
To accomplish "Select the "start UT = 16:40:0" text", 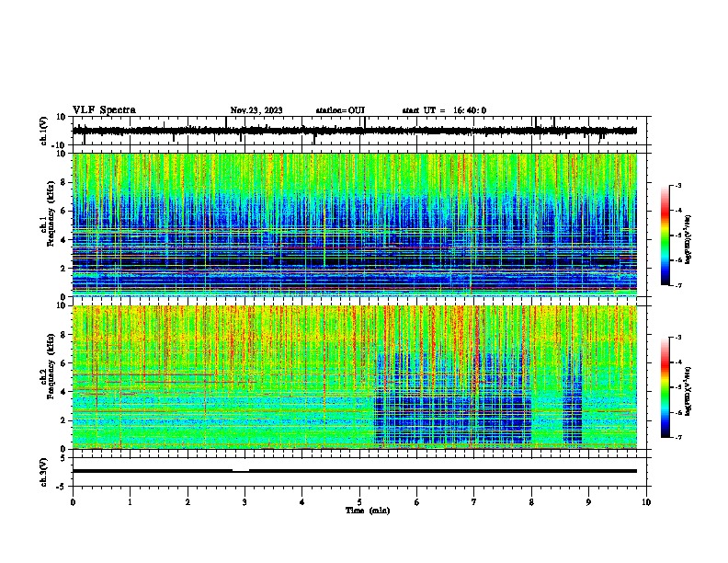I will tap(444, 110).
